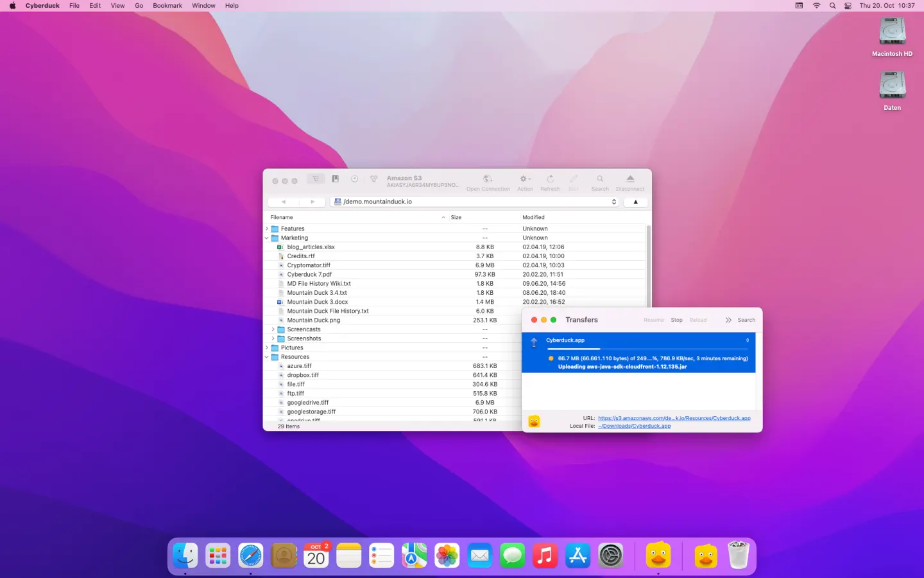Open the s3.amazonaws.com URL link
The image size is (924, 578).
coord(674,418)
